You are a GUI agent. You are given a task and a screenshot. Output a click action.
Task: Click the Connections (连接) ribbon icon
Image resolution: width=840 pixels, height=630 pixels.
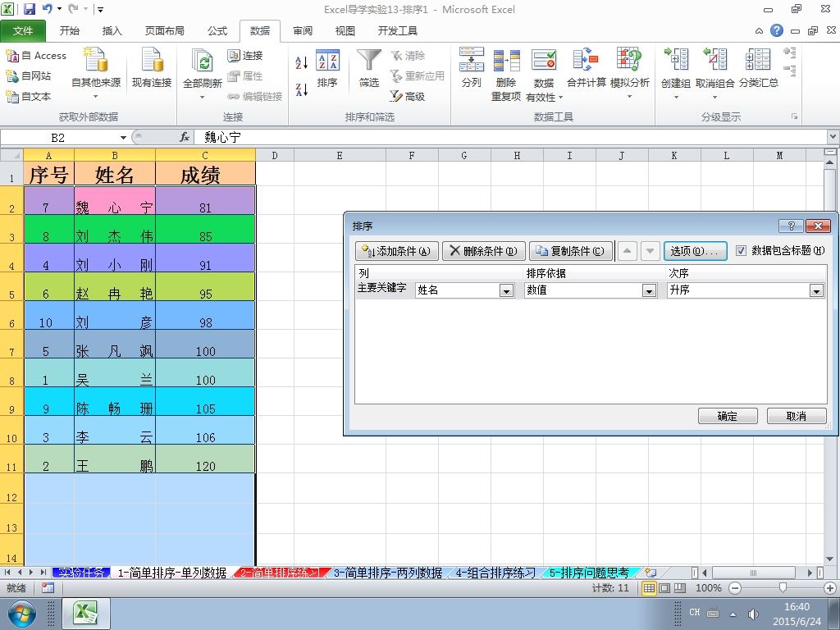(x=244, y=56)
